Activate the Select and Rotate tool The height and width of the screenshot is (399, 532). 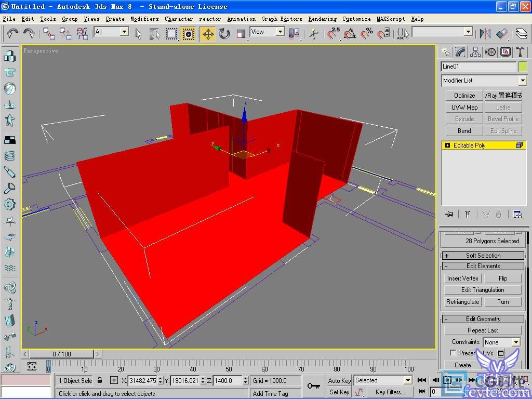[224, 34]
